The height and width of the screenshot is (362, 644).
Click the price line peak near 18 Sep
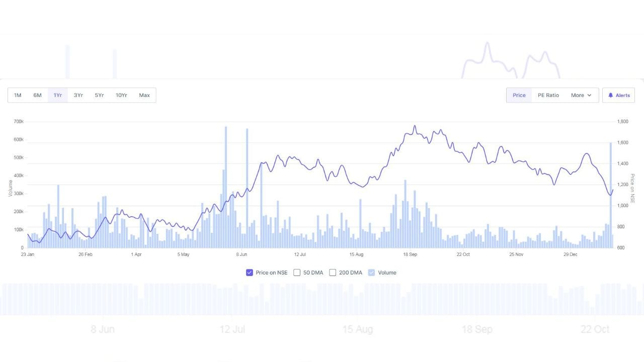[415, 126]
